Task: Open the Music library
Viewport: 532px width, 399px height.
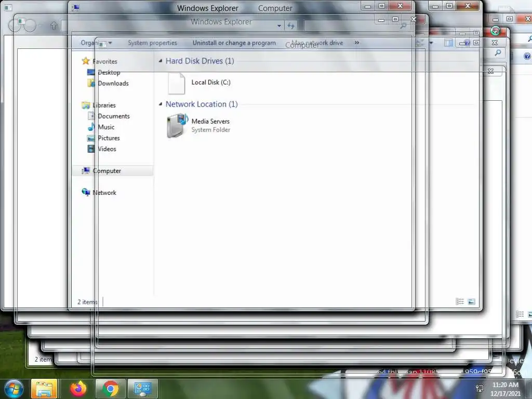Action: coord(101,127)
